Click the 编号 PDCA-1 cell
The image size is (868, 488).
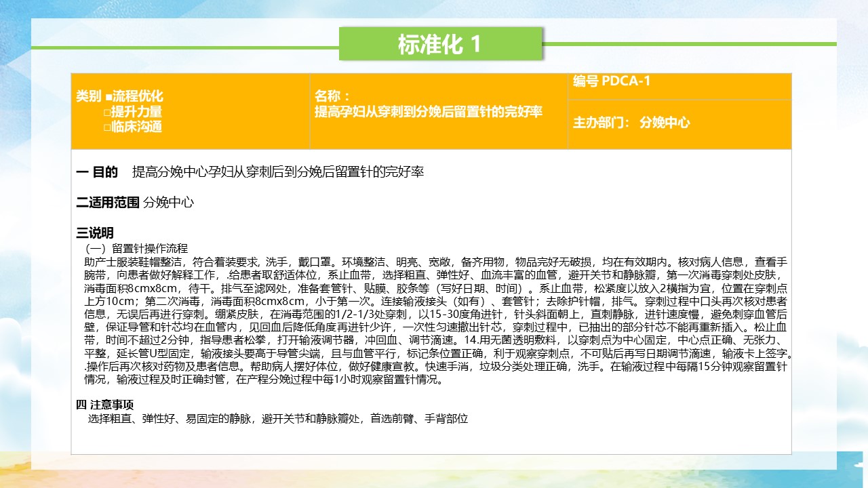tap(612, 81)
